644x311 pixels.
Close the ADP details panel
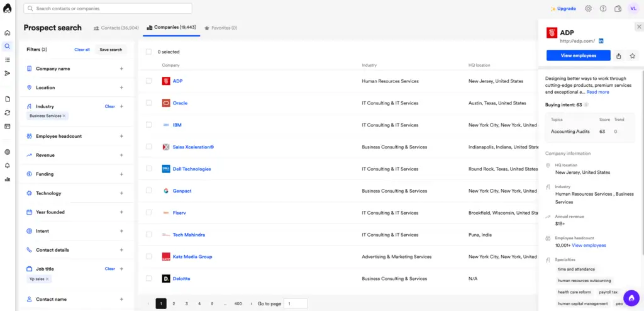[639, 26]
